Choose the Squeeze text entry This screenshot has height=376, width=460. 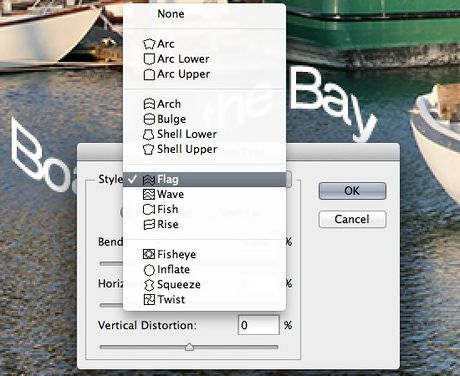tap(179, 285)
